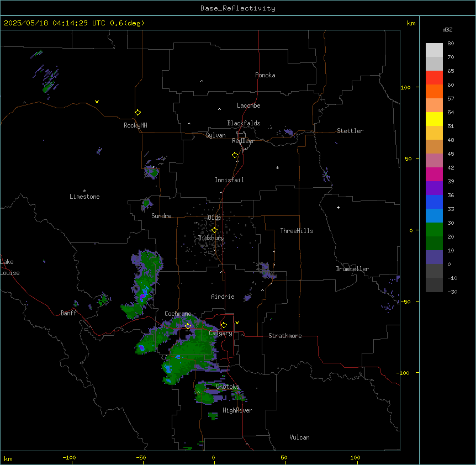The image size is (476, 465).
Task: Click the 2025/05/18 04:14:29 UTC timestamp
Action: (x=55, y=23)
